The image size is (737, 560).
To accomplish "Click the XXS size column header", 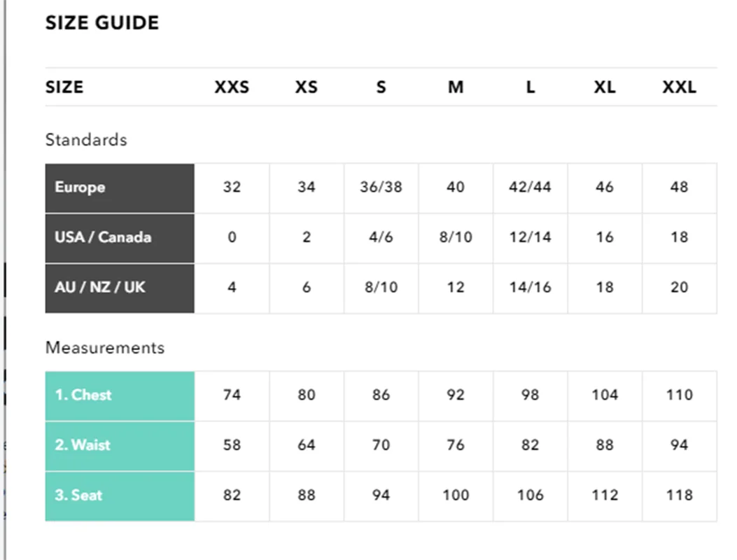I will [x=232, y=87].
